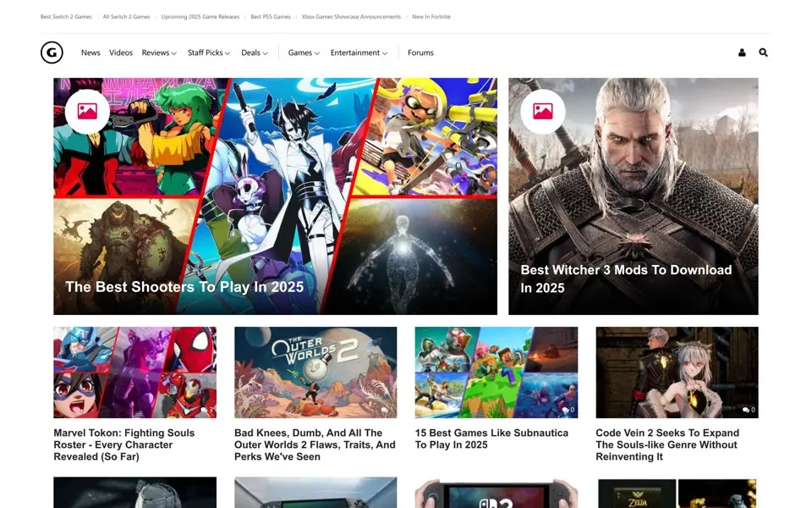Click the Code Vein 2 thumbnail

click(677, 373)
